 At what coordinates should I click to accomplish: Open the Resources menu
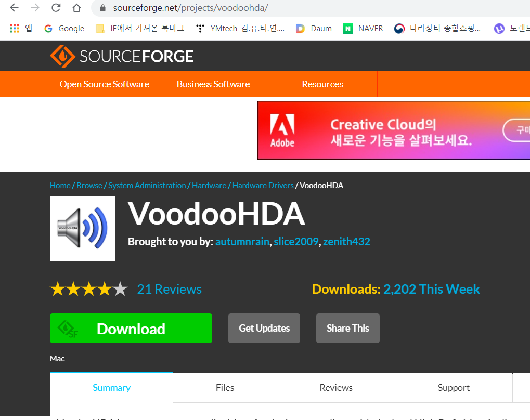pos(322,84)
